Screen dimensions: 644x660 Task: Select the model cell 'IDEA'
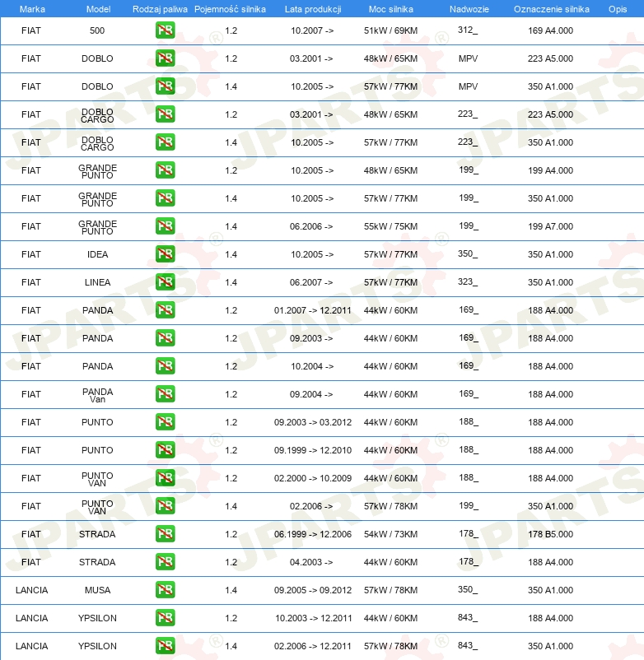[x=97, y=254]
